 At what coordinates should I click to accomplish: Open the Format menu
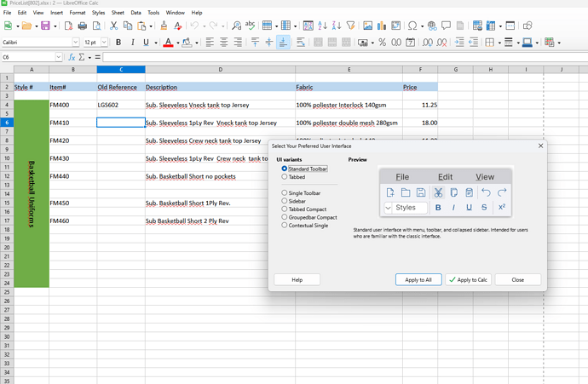[77, 13]
